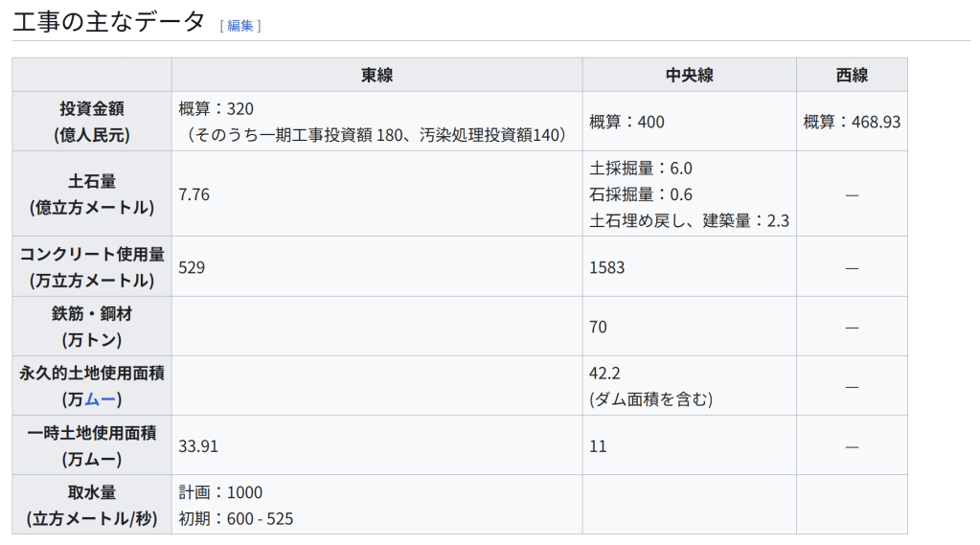Click the 概算：468.93 cell under 西線
The image size is (980, 545).
[851, 122]
